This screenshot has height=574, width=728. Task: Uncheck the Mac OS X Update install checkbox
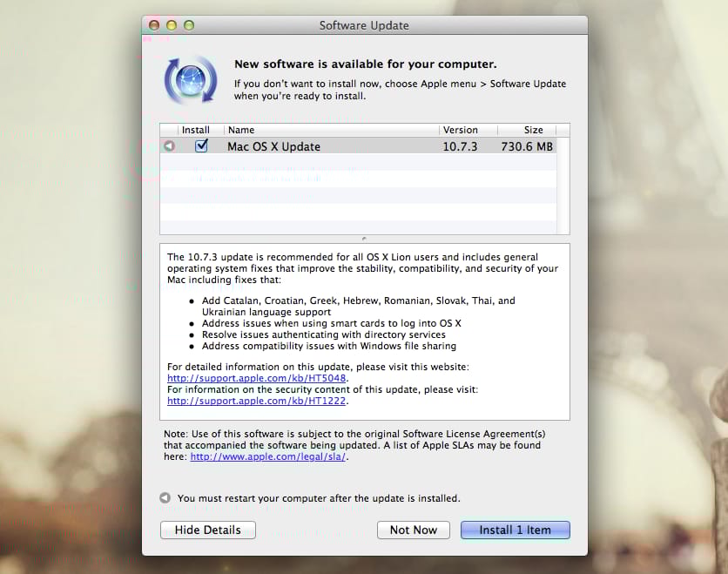pyautogui.click(x=201, y=145)
